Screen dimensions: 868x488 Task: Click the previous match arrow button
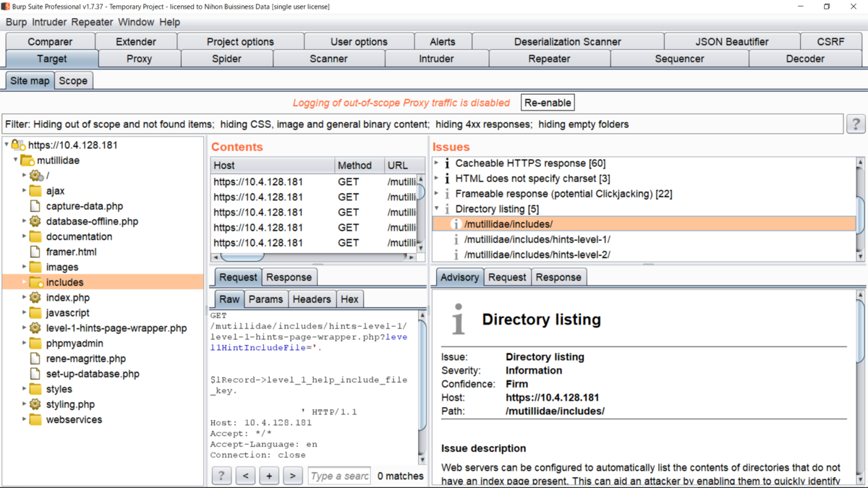coord(245,476)
